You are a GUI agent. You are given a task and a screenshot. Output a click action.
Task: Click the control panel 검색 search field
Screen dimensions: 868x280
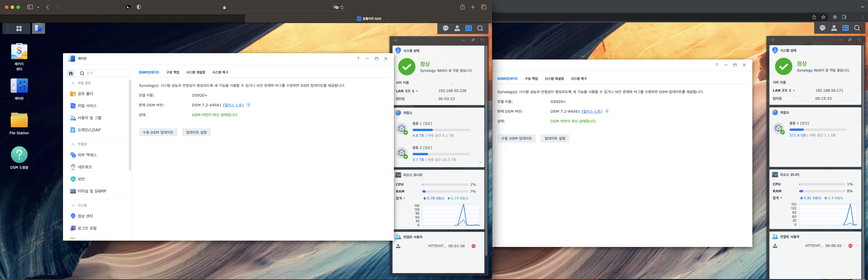(x=103, y=73)
